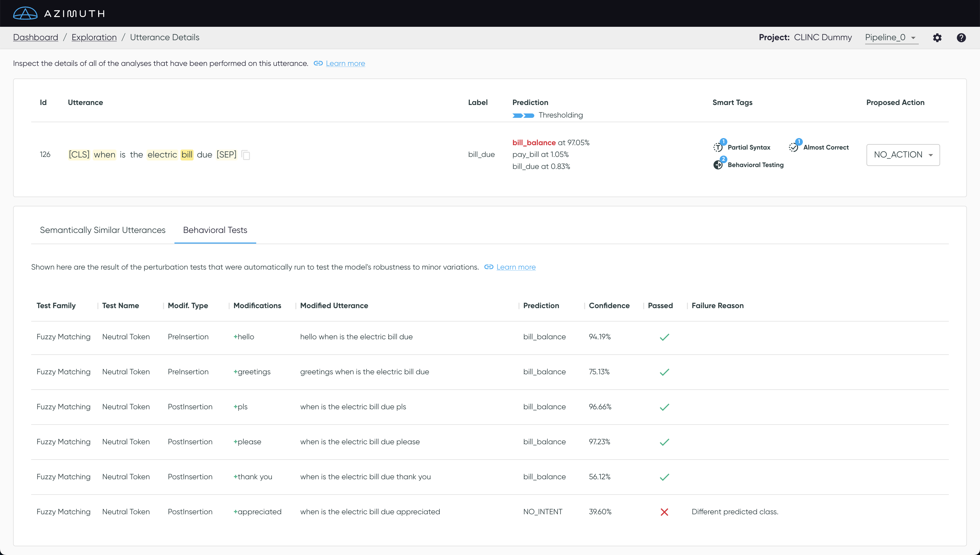Click 'greetings when is the electric bill due'

pyautogui.click(x=364, y=372)
